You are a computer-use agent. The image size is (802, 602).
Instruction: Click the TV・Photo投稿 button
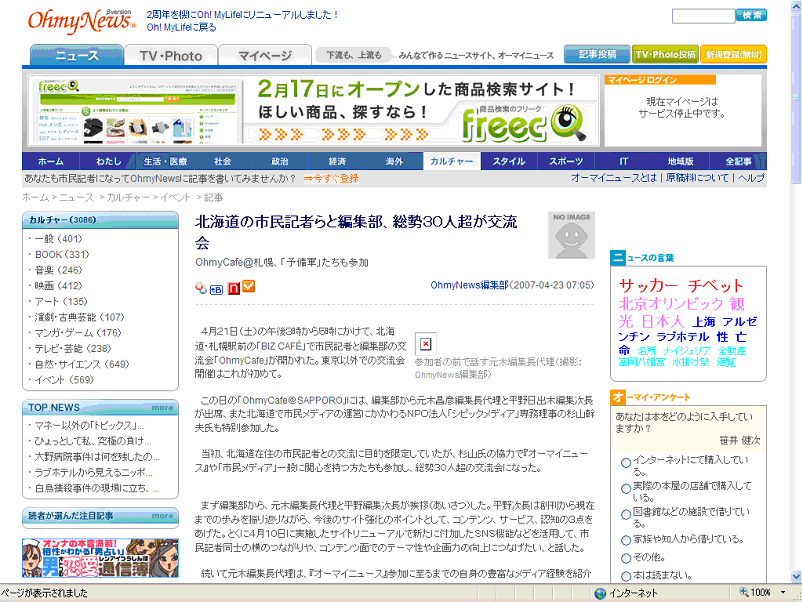click(665, 54)
